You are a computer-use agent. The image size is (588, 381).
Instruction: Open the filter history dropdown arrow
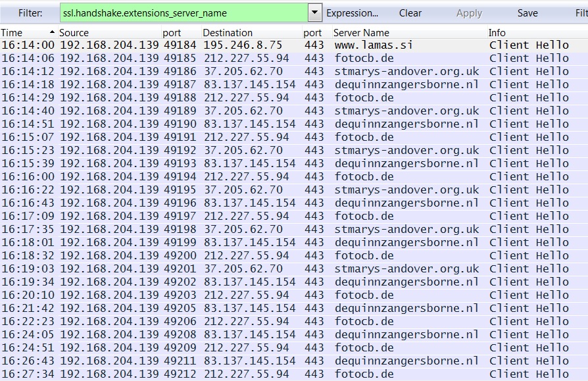point(315,13)
